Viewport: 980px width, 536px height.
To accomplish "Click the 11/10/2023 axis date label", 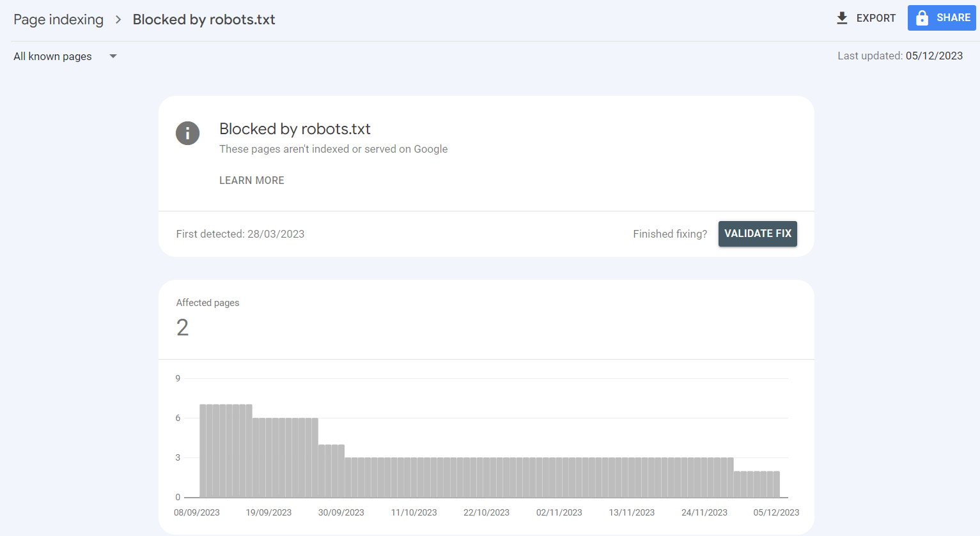I will 414,512.
